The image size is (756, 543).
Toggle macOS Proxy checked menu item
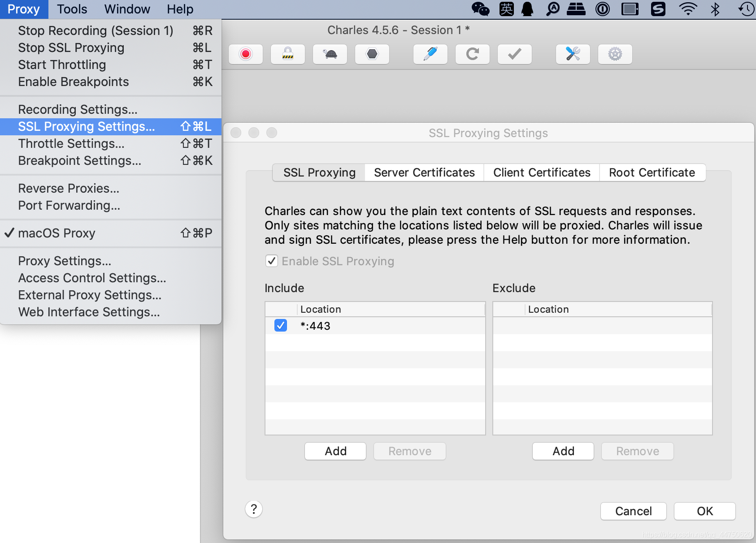(111, 233)
